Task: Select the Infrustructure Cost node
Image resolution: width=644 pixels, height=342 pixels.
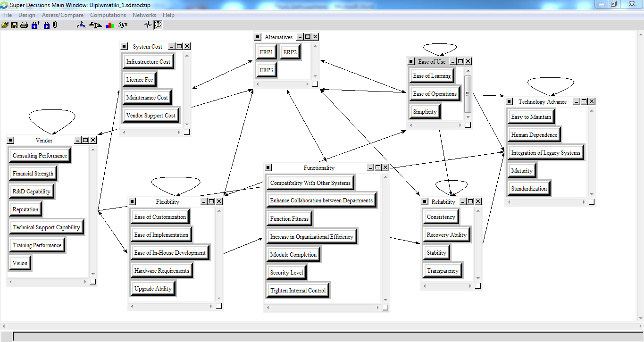Action: click(x=148, y=62)
